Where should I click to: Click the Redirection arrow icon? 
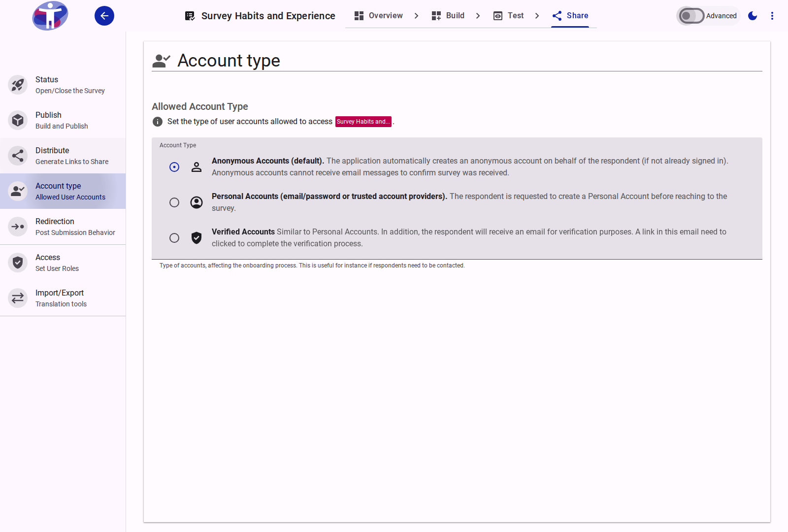pyautogui.click(x=18, y=227)
